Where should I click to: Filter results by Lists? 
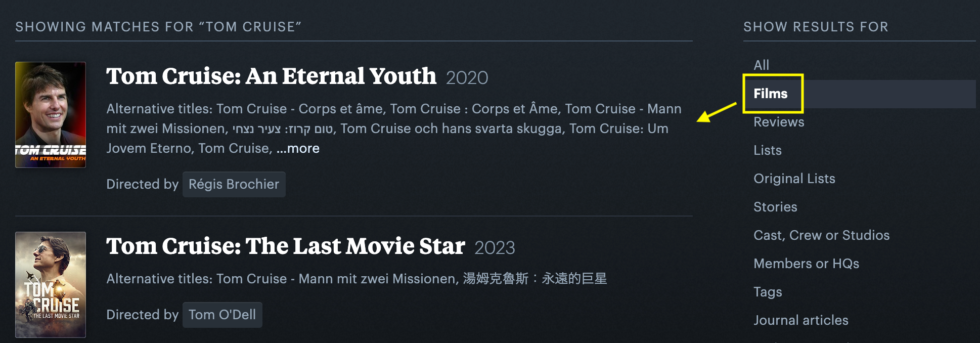coord(767,150)
